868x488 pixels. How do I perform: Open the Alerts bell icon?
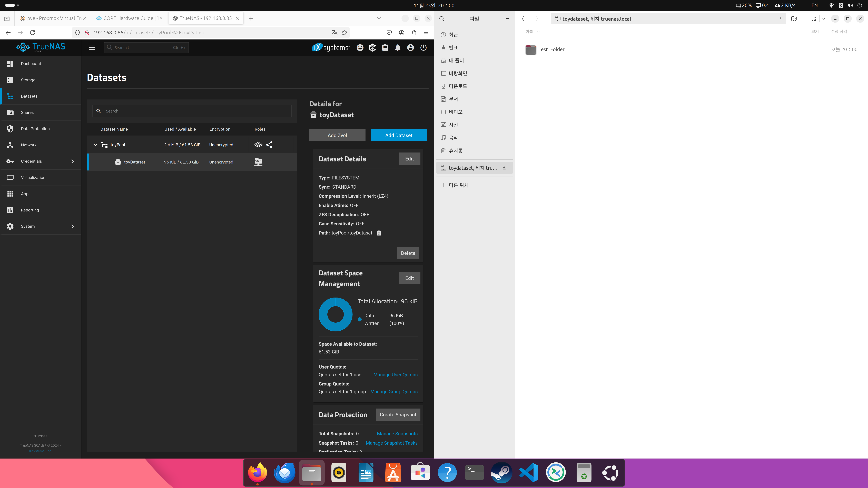point(398,47)
